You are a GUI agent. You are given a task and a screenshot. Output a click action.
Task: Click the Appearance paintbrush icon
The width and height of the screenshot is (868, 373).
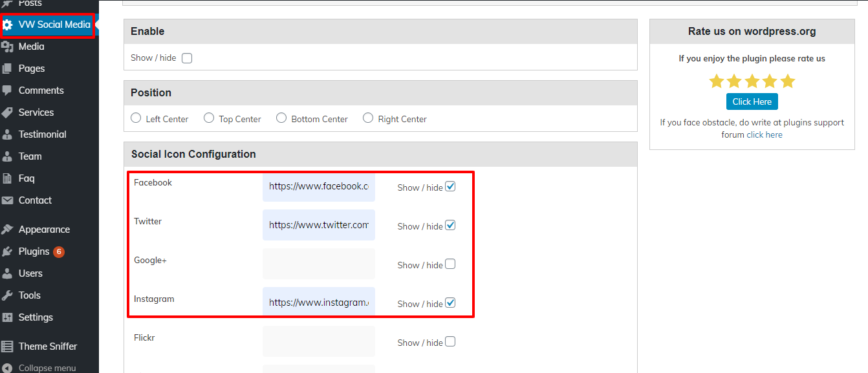point(8,229)
